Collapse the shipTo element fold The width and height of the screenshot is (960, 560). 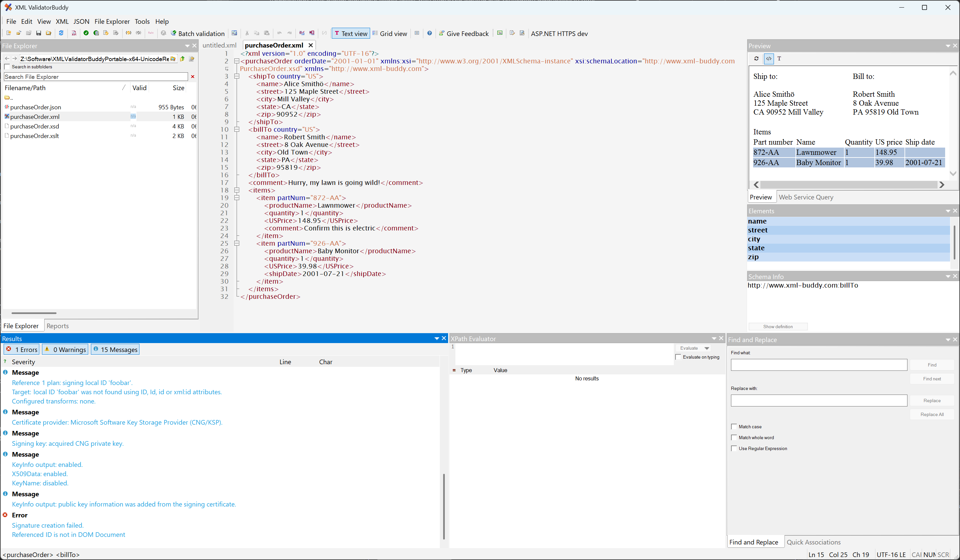(x=237, y=76)
